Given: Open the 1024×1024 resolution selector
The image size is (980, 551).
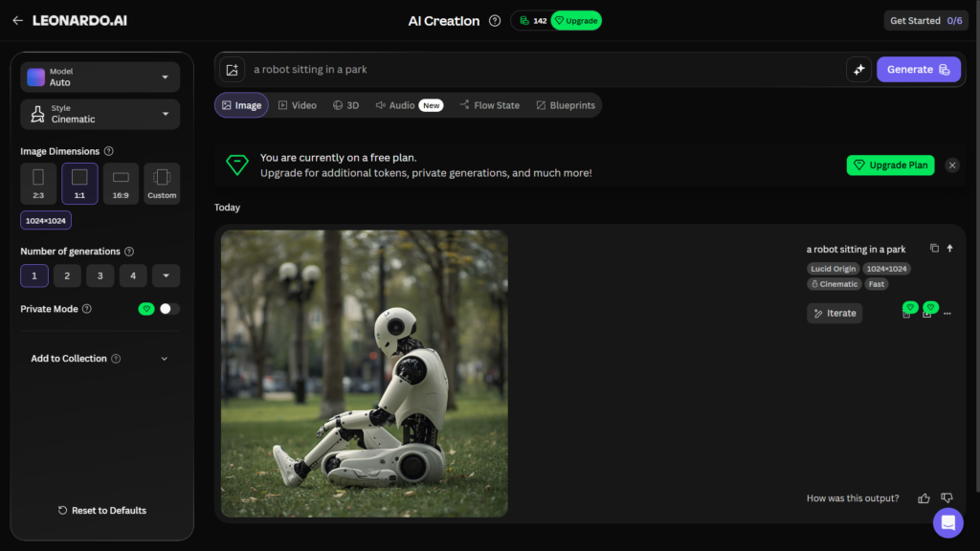Looking at the screenshot, I should [46, 221].
